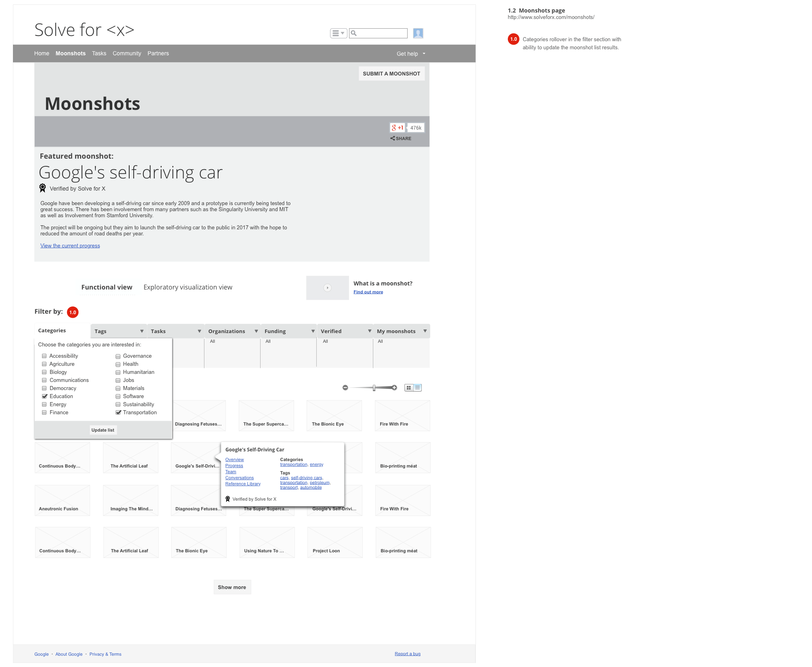812x667 pixels.
Task: Switch to list view icon
Action: pos(417,388)
